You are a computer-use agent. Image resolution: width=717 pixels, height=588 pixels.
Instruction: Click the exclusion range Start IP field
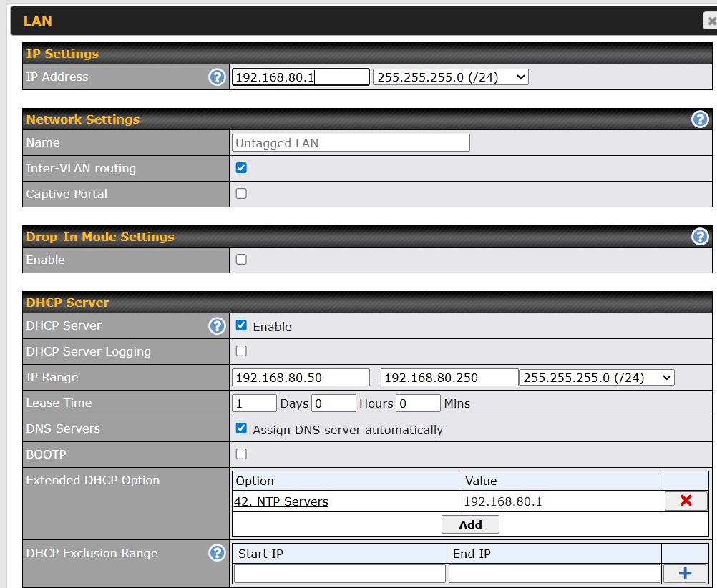(339, 574)
